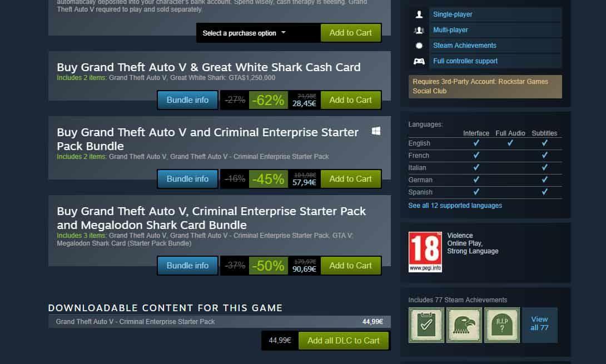The width and height of the screenshot is (606, 364).
Task: Click the Full controller support gamepad icon
Action: pyautogui.click(x=419, y=61)
